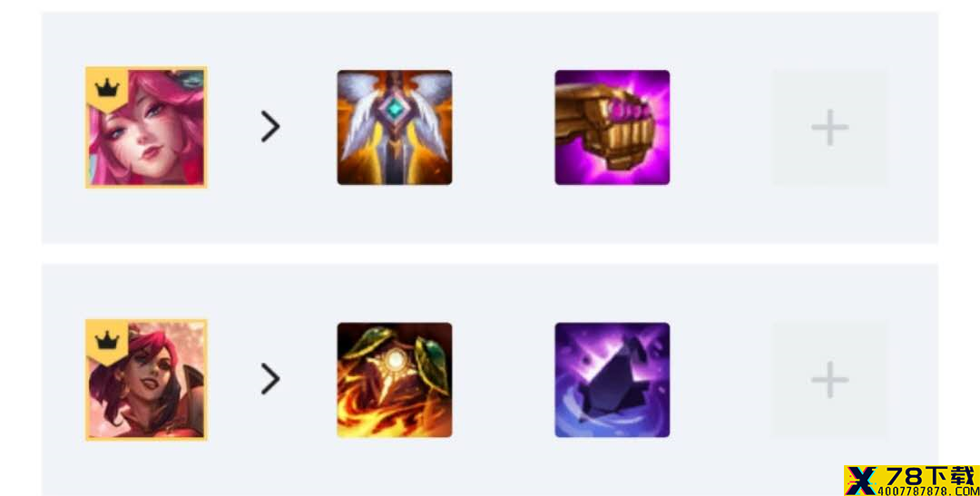This screenshot has width=980, height=496.
Task: Select the red-haired champion portrait
Action: pos(146,380)
